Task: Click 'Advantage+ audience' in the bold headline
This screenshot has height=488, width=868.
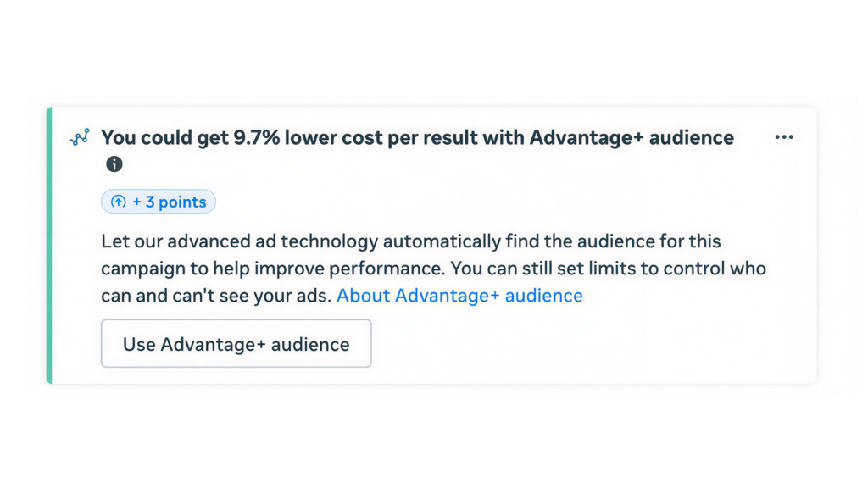Action: click(632, 138)
